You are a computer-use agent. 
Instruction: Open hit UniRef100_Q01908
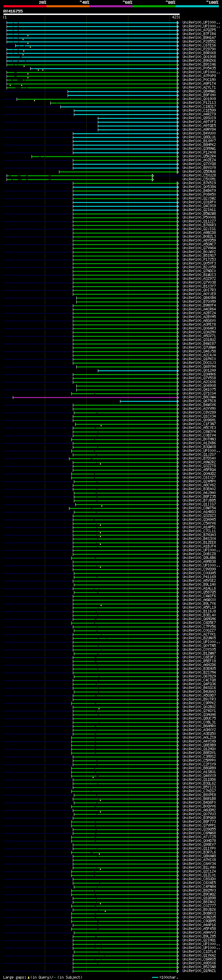click(199, 57)
